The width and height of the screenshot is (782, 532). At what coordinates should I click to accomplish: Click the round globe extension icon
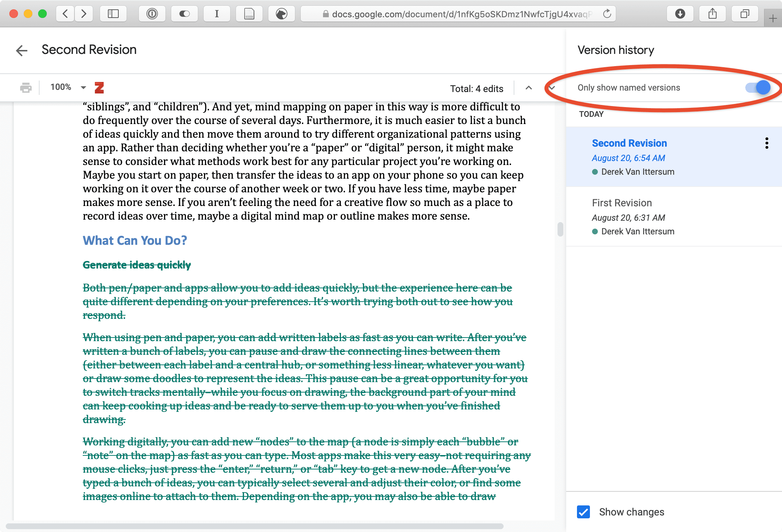click(x=282, y=14)
